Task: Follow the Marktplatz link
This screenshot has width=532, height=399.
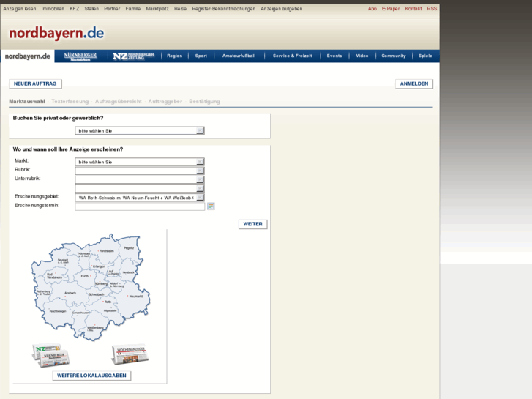Action: pyautogui.click(x=157, y=9)
